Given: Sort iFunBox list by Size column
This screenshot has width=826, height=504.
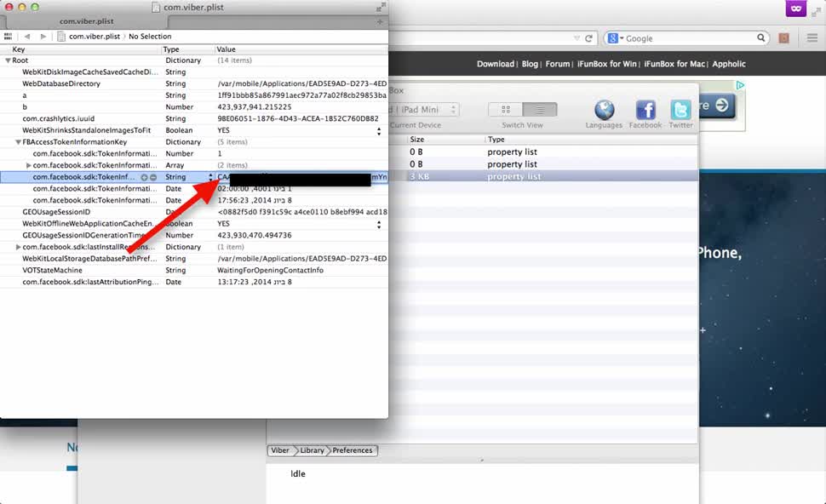Looking at the screenshot, I should coord(445,140).
